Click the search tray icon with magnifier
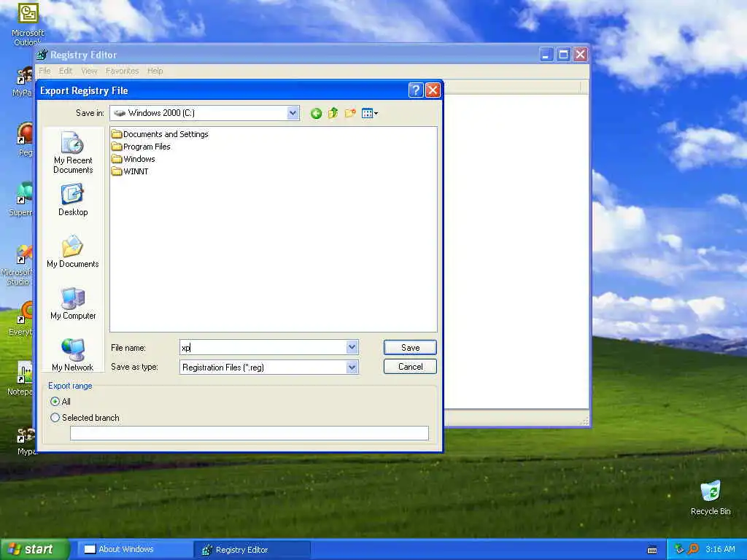Image resolution: width=747 pixels, height=560 pixels. click(694, 550)
